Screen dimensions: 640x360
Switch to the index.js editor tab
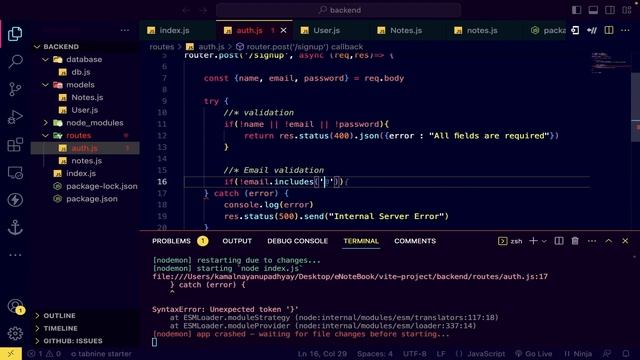[174, 30]
